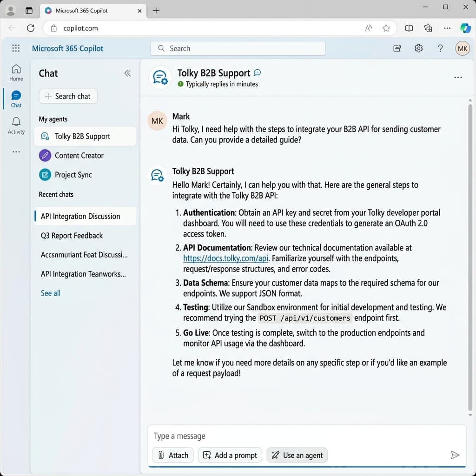Click Tolky avatar beside the reply message
The height and width of the screenshot is (476, 476).
pos(157,175)
